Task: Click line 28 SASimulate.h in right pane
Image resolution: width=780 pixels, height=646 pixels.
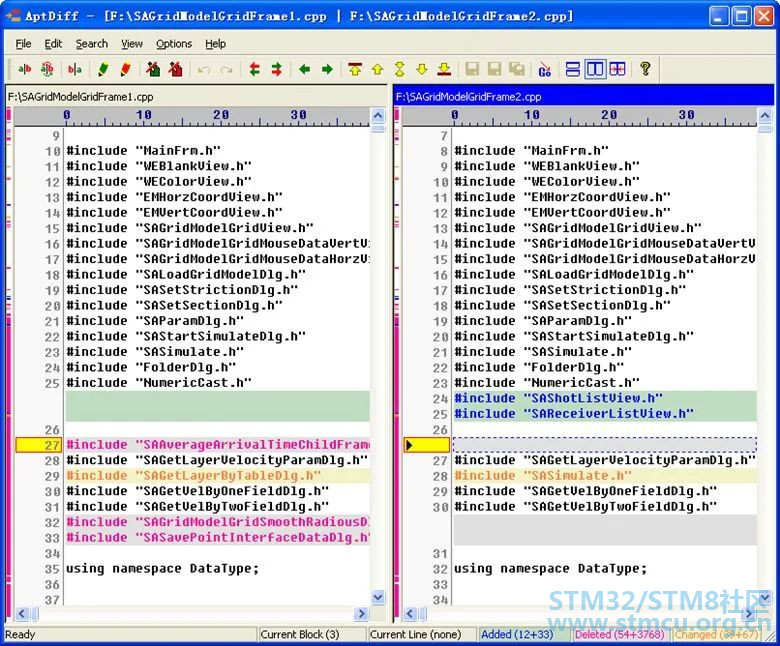Action: 605,475
